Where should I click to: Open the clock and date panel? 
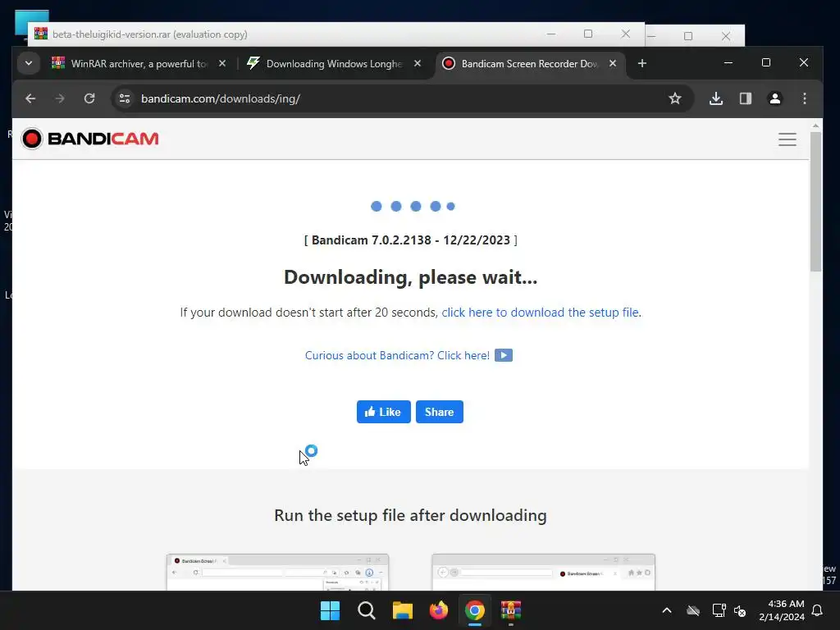782,610
